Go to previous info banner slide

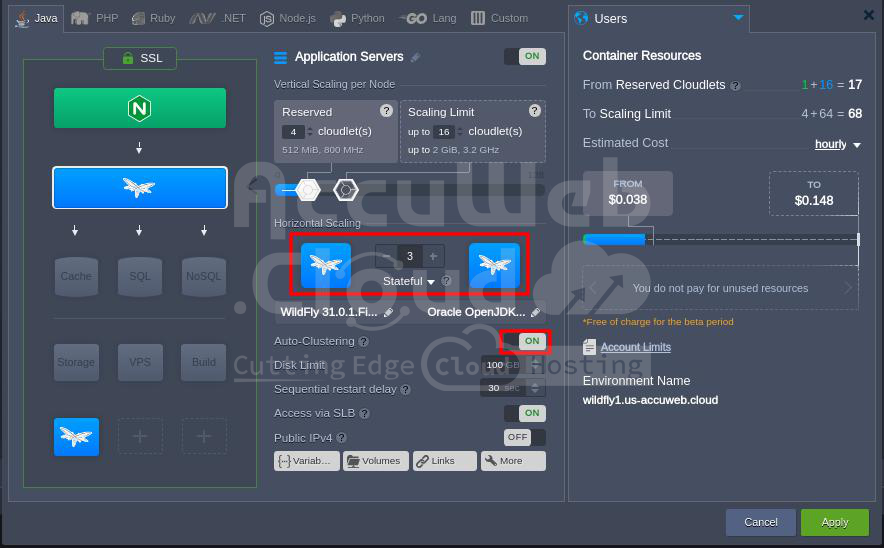coord(593,288)
